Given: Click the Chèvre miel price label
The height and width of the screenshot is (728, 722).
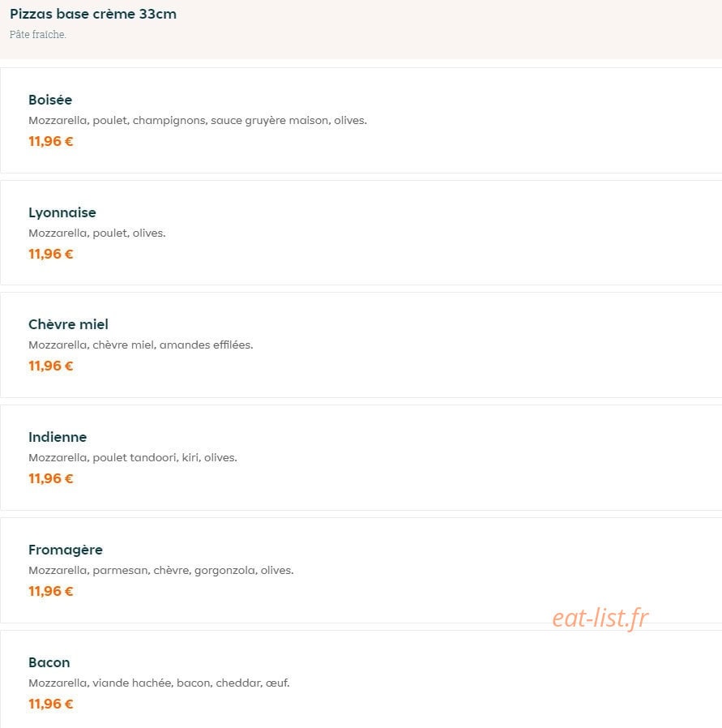Looking at the screenshot, I should 51,366.
